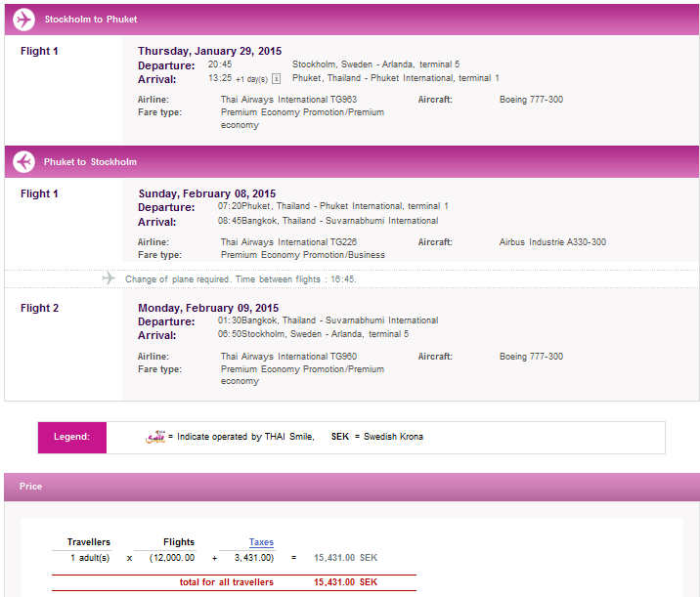Click the Flights column heading

(x=179, y=542)
